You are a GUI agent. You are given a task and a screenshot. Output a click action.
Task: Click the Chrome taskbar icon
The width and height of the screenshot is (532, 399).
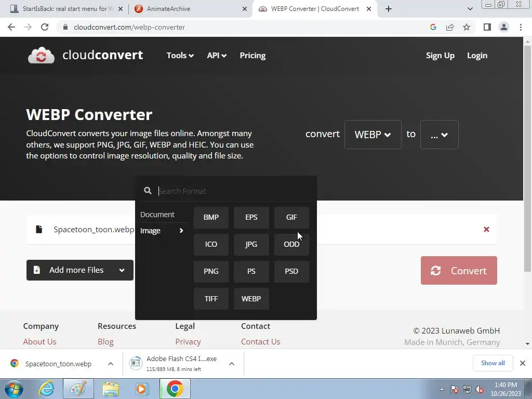pyautogui.click(x=175, y=389)
